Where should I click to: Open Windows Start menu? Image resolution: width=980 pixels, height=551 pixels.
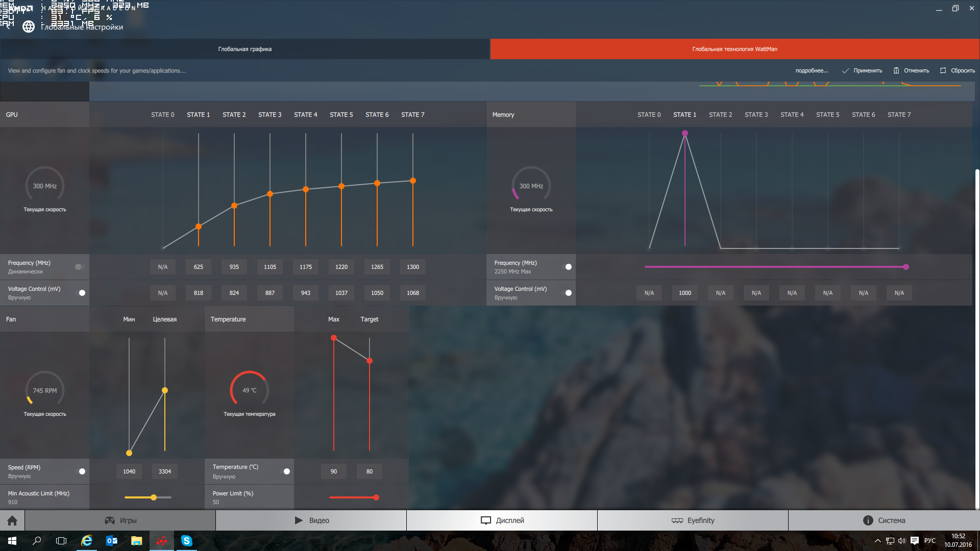12,541
